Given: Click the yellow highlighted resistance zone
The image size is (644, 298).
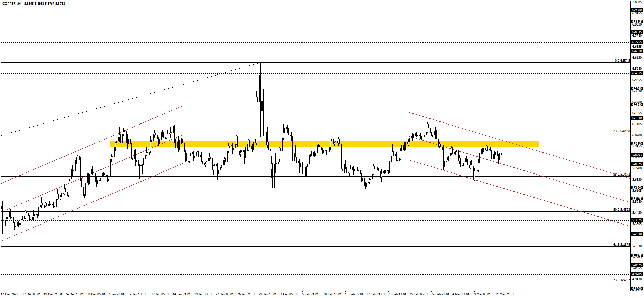Looking at the screenshot, I should tap(324, 144).
